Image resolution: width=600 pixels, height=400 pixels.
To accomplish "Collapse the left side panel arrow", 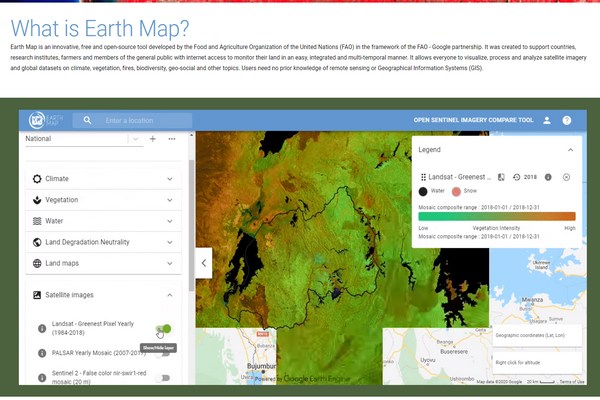I will (204, 263).
